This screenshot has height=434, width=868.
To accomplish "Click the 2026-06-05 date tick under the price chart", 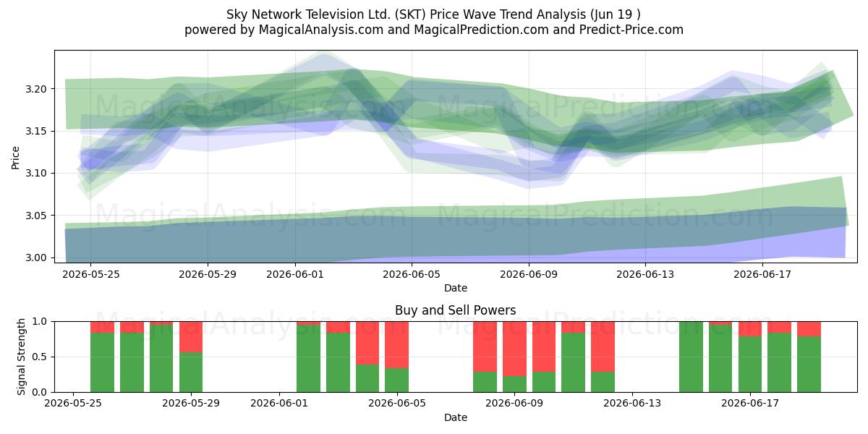I will (412, 274).
